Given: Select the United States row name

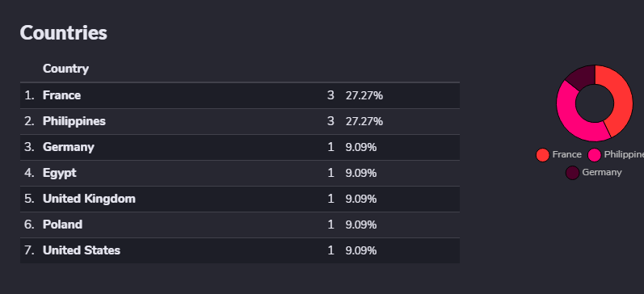Looking at the screenshot, I should click(x=82, y=251).
